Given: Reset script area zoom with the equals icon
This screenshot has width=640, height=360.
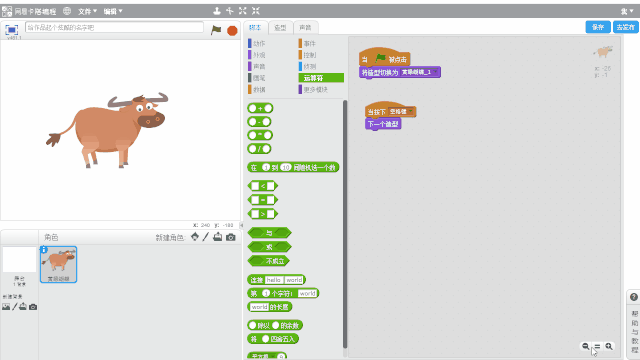Looking at the screenshot, I should click(597, 346).
